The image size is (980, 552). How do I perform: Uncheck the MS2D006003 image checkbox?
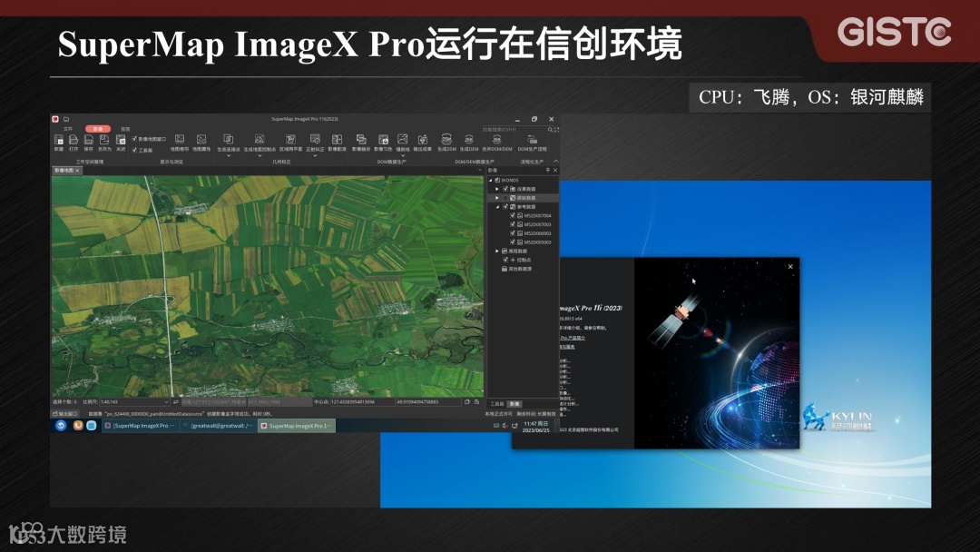(513, 233)
